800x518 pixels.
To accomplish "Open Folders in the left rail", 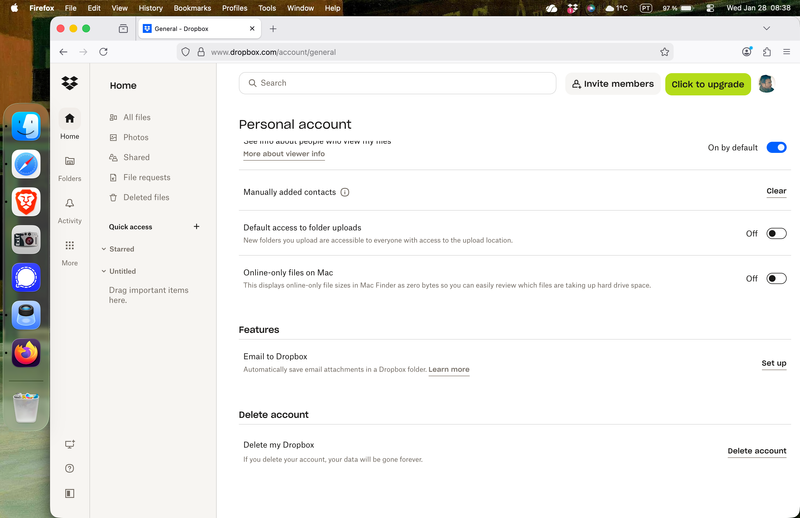I will click(69, 161).
